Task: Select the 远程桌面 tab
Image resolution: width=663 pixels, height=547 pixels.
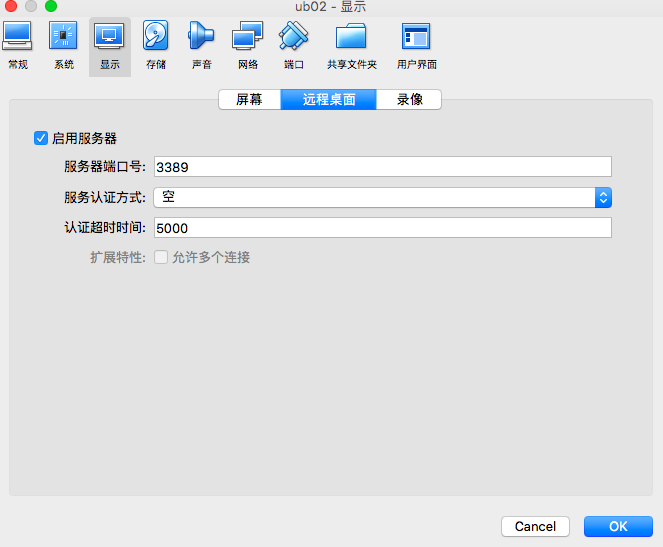Action: (x=329, y=99)
